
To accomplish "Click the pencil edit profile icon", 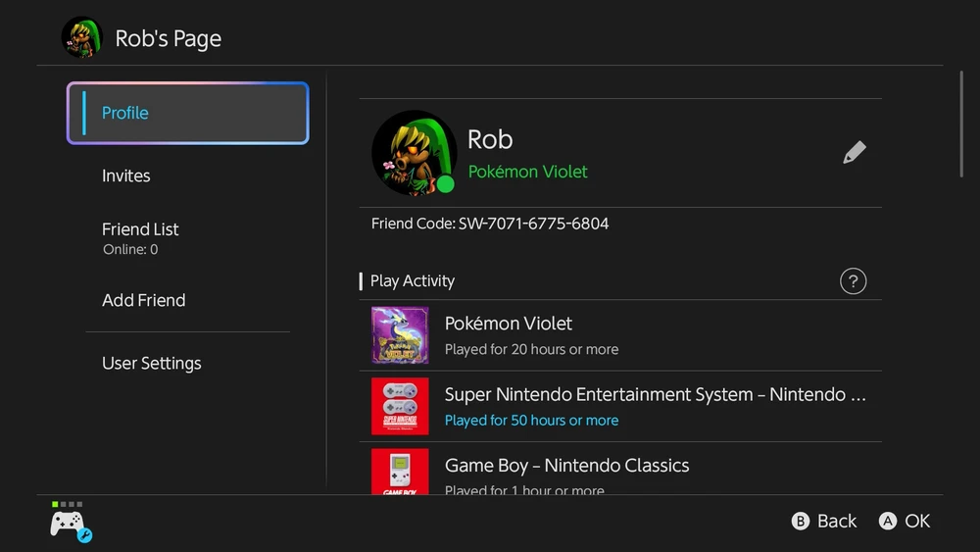I will 854,153.
